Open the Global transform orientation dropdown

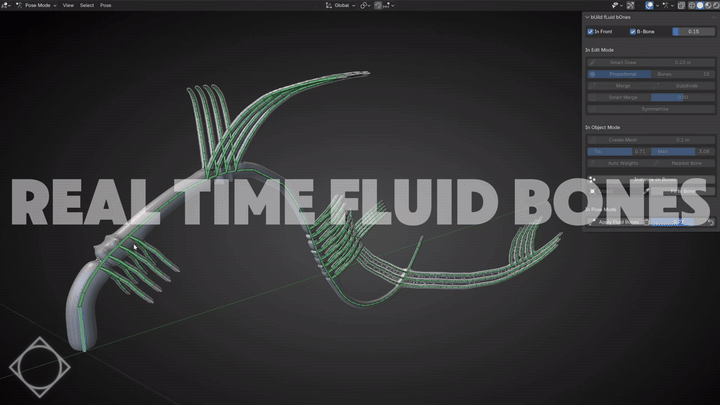(340, 5)
